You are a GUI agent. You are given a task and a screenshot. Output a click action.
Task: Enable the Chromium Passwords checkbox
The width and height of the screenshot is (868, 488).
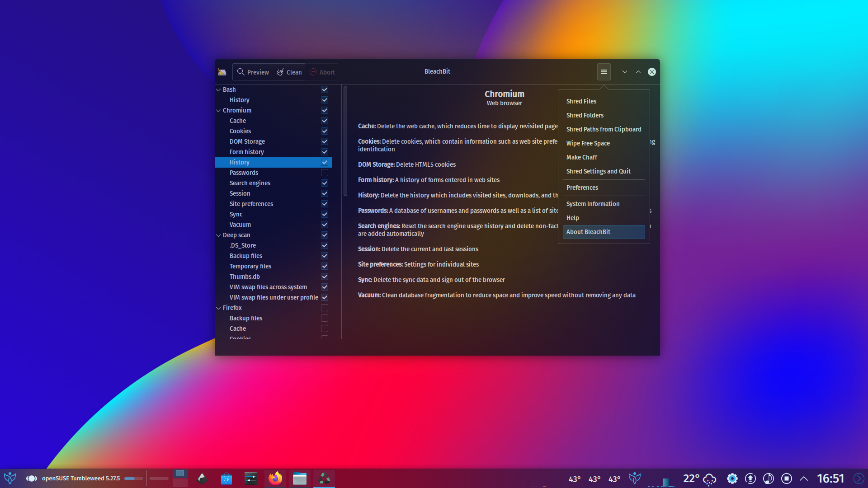click(x=325, y=173)
